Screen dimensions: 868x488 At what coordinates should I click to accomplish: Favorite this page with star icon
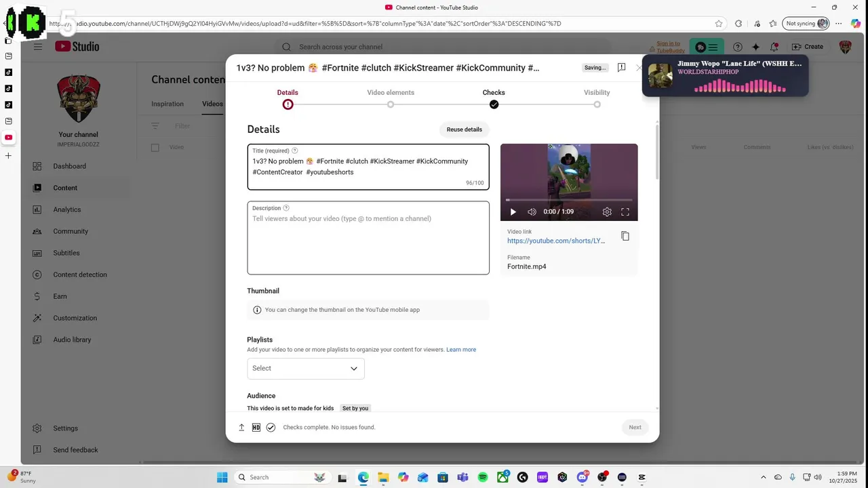[719, 23]
